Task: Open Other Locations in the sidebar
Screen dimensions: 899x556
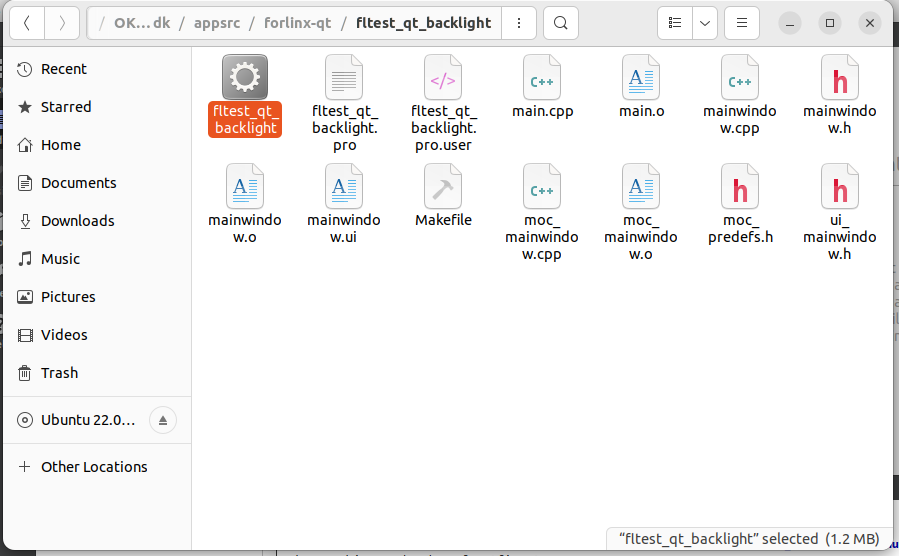Action: 94,467
